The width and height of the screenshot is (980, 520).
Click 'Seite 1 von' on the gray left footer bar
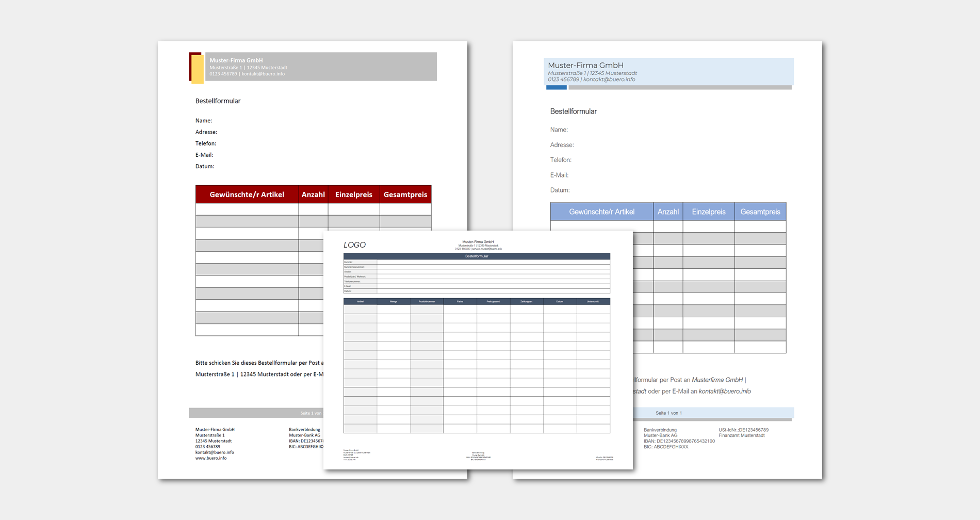pos(311,413)
